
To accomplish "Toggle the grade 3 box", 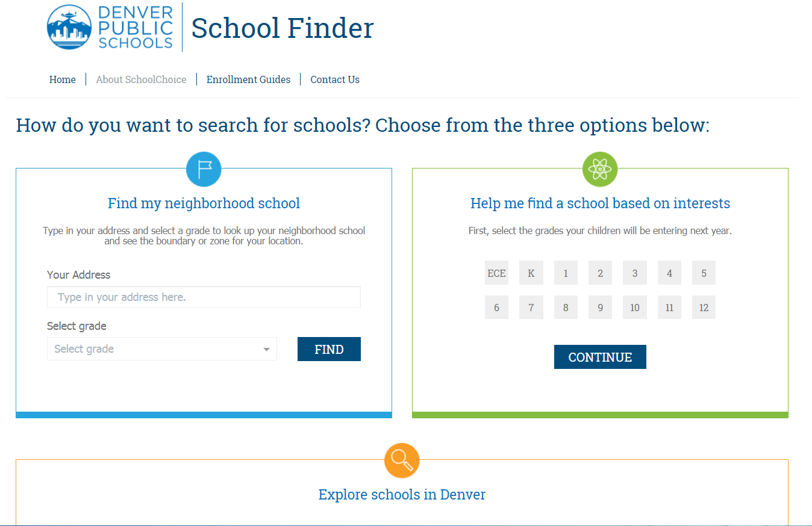I will coord(635,273).
